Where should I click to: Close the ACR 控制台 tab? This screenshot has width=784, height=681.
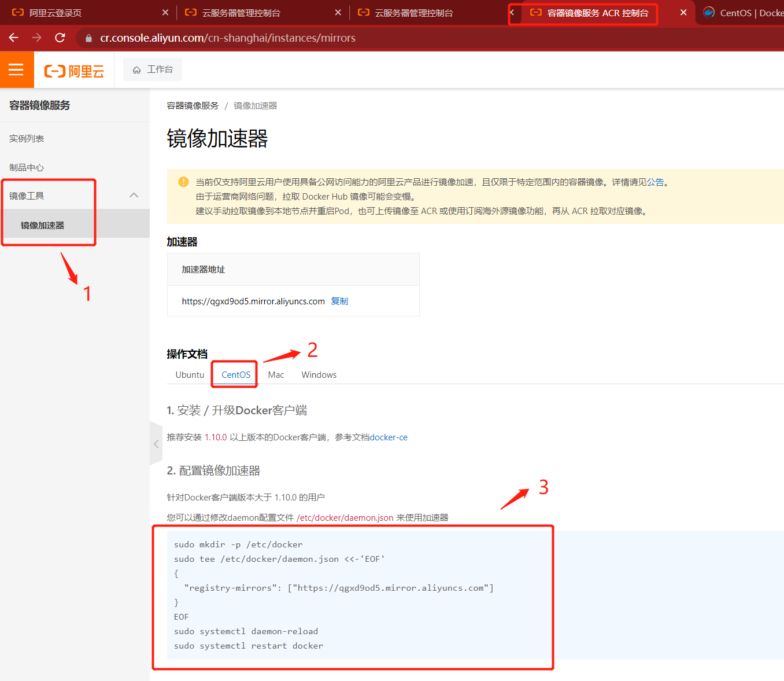tap(683, 12)
